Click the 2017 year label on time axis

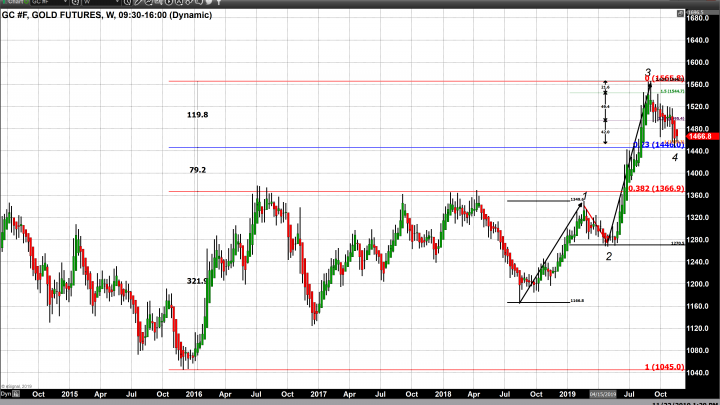[318, 394]
